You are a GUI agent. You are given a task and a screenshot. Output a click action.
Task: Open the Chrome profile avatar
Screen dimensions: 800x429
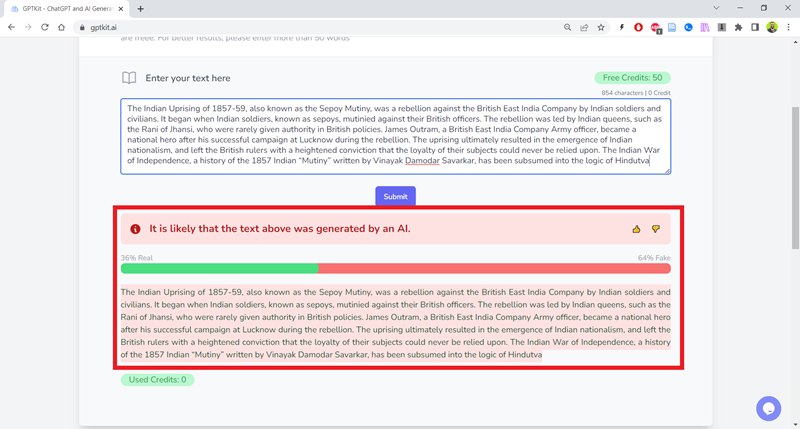772,28
